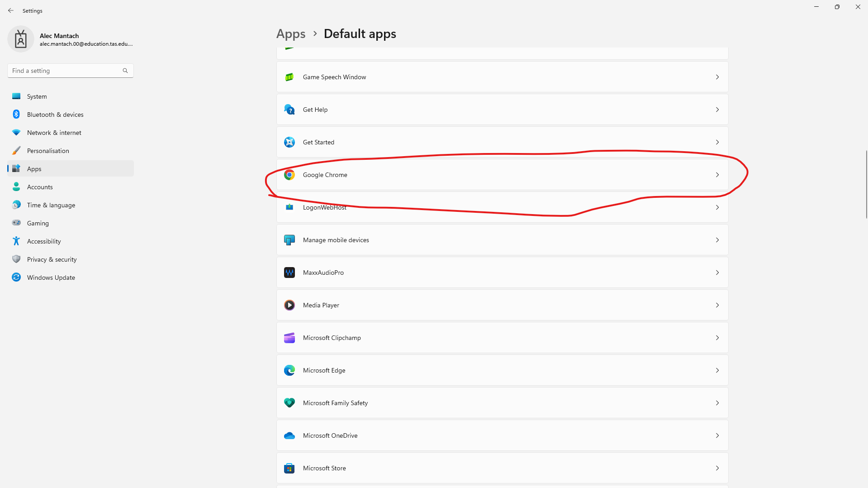The image size is (868, 488).
Task: Click the Time & language globe icon
Action: coord(16,205)
